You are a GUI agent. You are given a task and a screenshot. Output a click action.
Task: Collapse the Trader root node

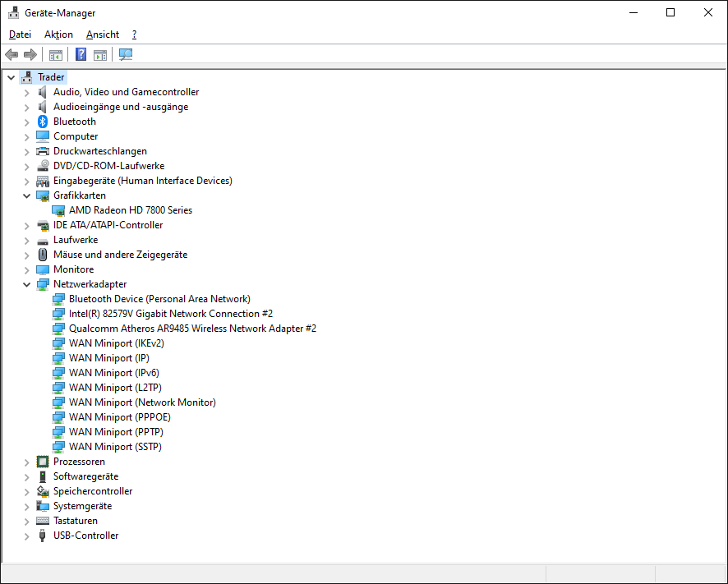(x=12, y=77)
